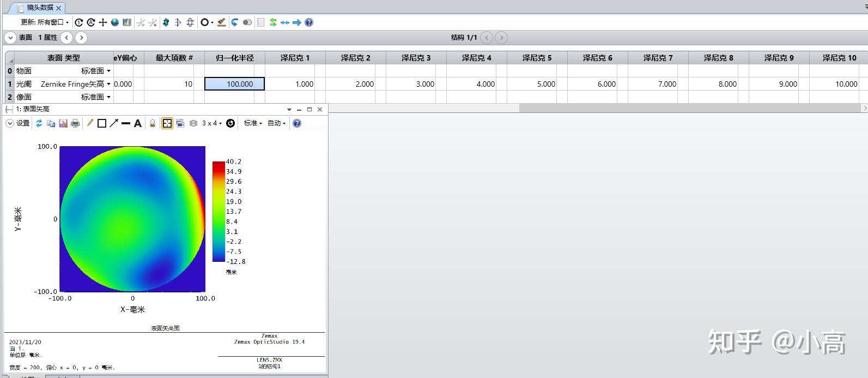This screenshot has width=868, height=378.
Task: Click the 泽尼克 3 column header
Action: click(x=416, y=58)
